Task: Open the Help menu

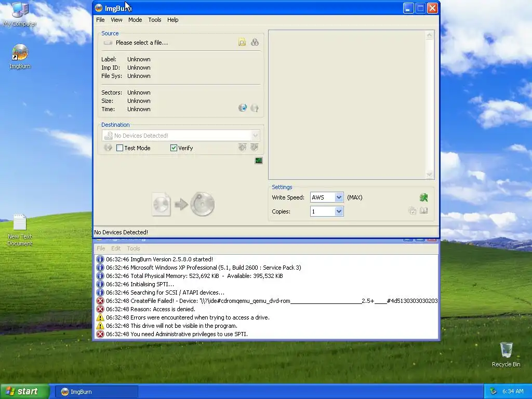Action: point(172,20)
